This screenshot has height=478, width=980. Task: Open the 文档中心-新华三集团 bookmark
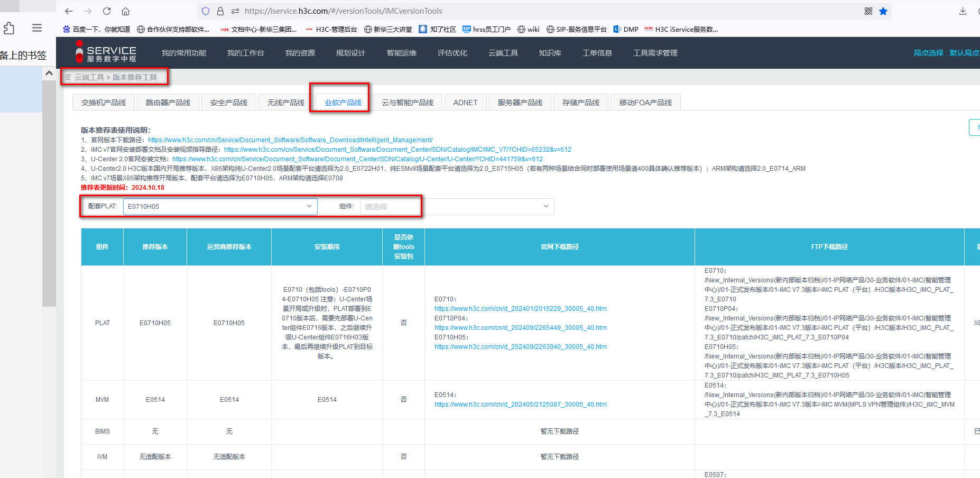(258, 29)
